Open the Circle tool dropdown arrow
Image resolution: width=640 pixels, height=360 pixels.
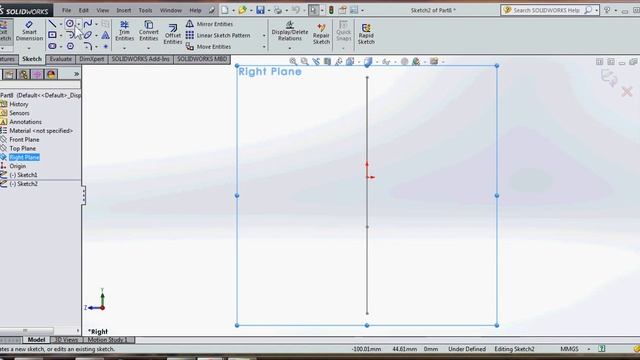point(78,24)
